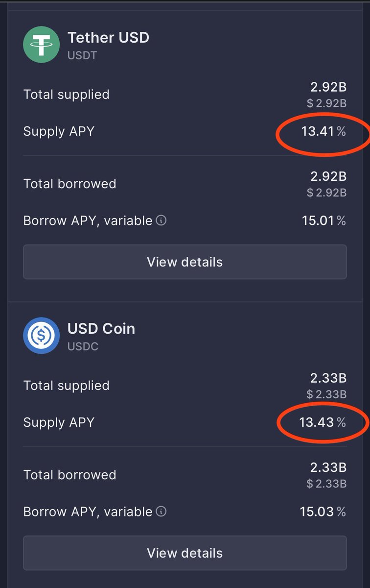Click the USDC ticker symbol
Screen dimensions: 370x588
click(83, 346)
